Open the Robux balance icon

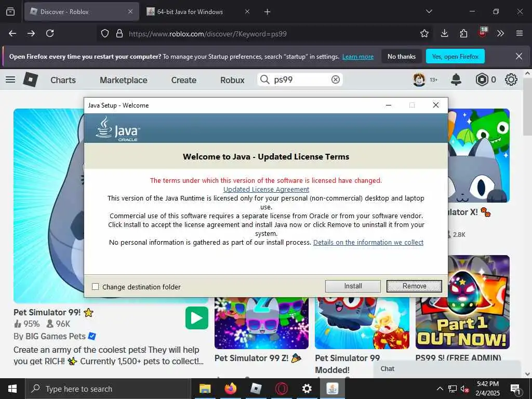[482, 79]
